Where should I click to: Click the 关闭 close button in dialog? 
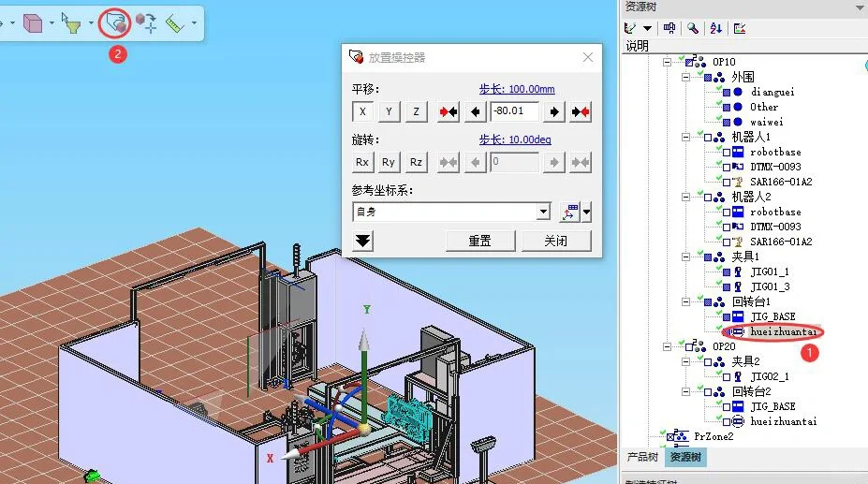point(556,242)
